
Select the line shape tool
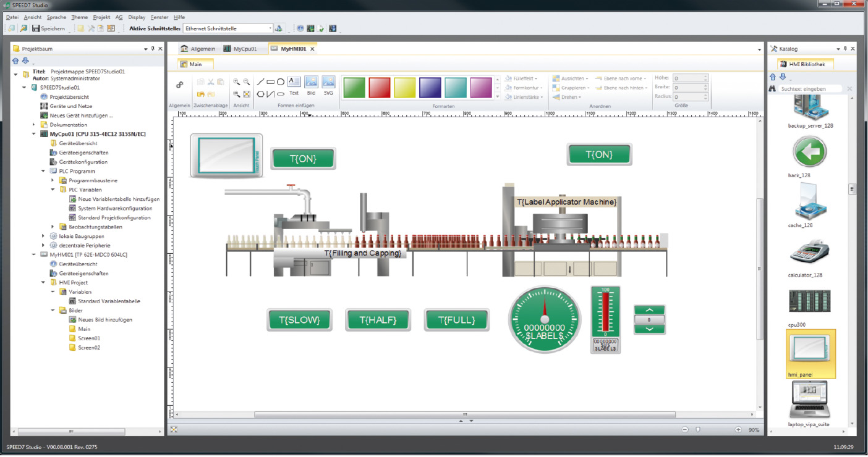coord(260,82)
